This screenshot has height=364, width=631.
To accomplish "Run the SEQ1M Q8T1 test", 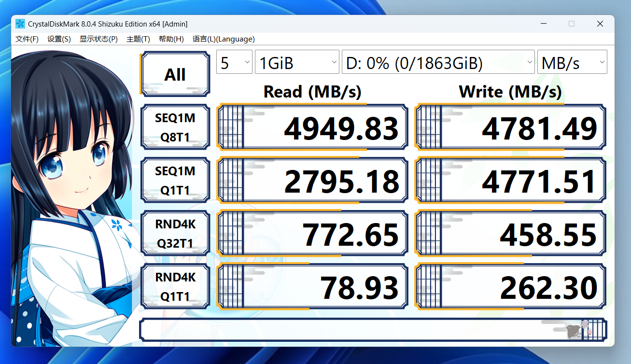I will click(x=175, y=127).
